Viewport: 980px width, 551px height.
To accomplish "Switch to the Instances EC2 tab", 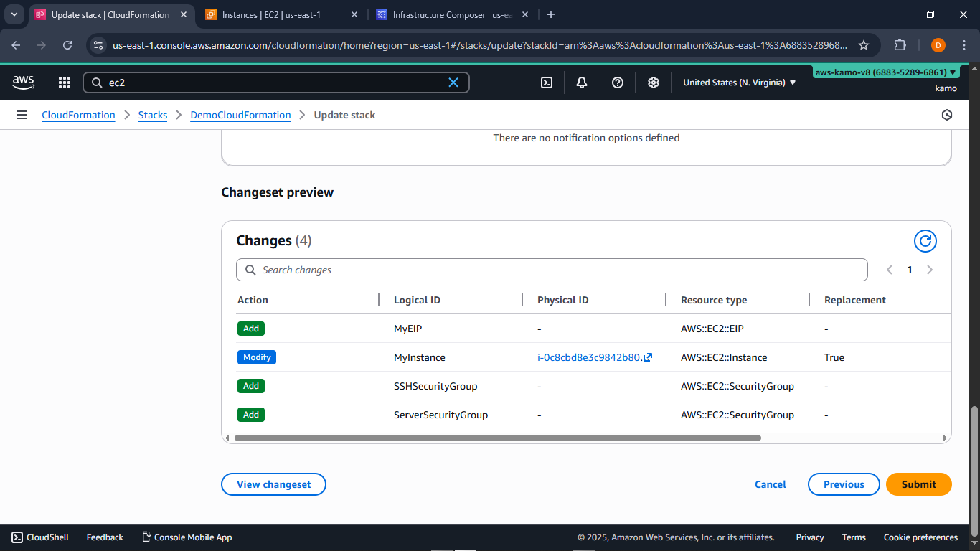I will 273,14.
